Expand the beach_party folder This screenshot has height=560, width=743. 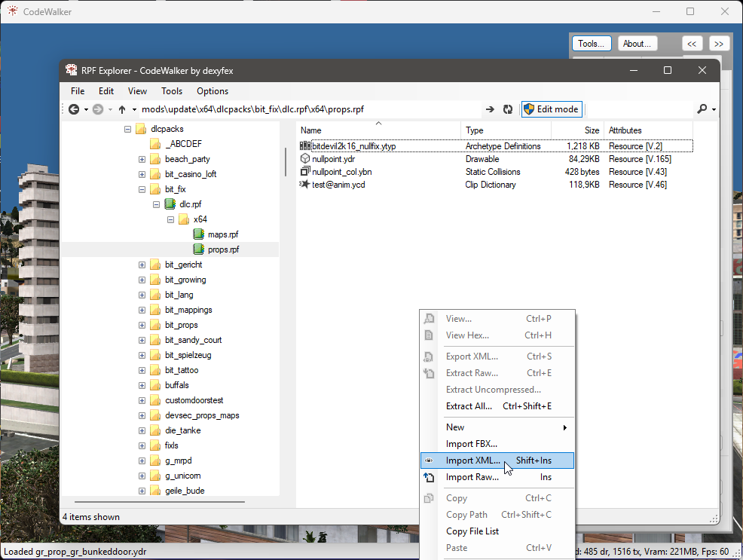142,159
